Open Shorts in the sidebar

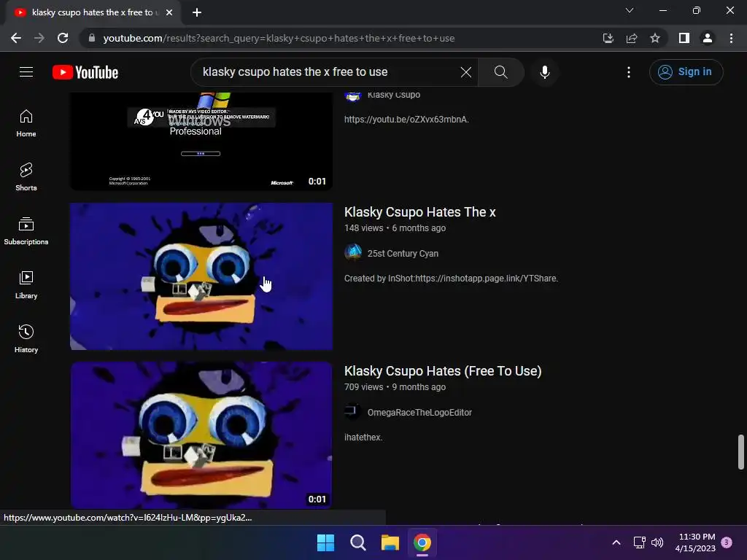[26, 177]
